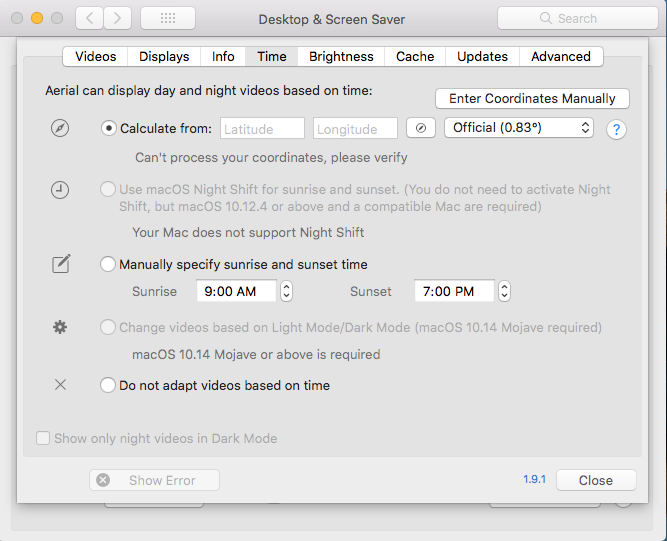The width and height of the screenshot is (667, 541).
Task: Click the pencil edit icon for manual times
Action: [x=61, y=264]
